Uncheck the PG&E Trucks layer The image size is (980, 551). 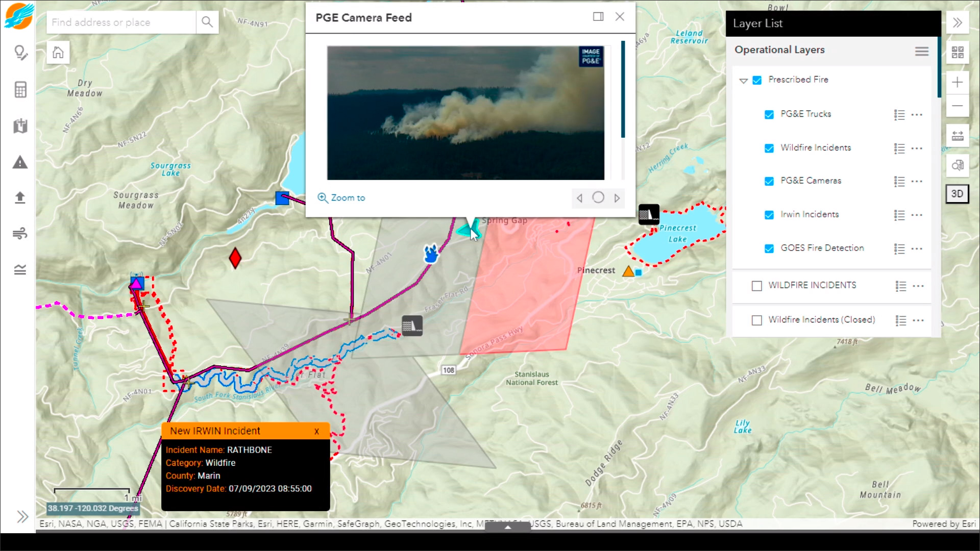coord(769,114)
